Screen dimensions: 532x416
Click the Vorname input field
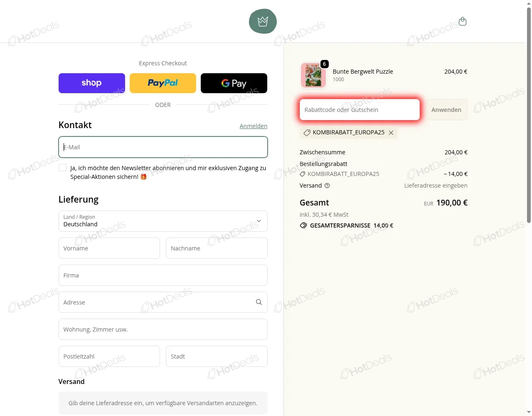(109, 248)
